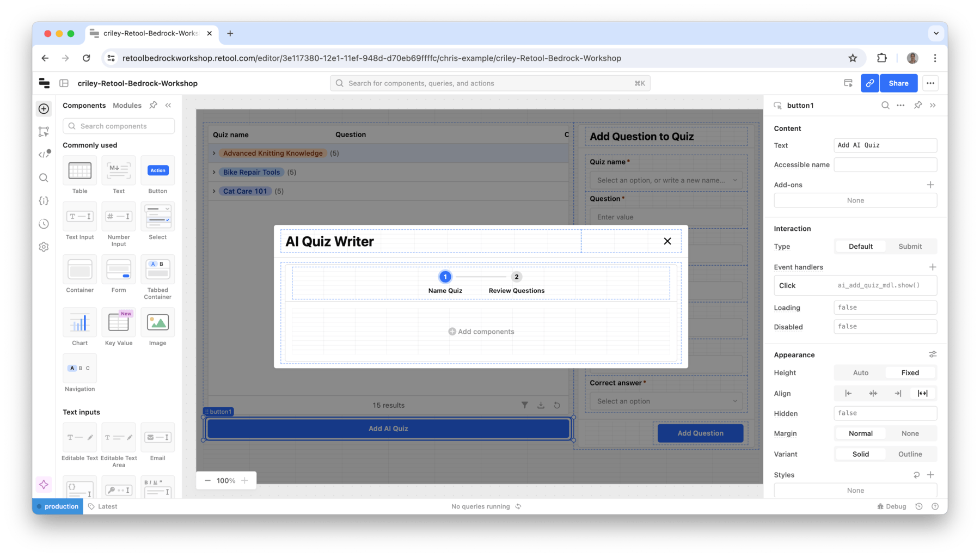Select step 2 Review Questions

click(517, 283)
